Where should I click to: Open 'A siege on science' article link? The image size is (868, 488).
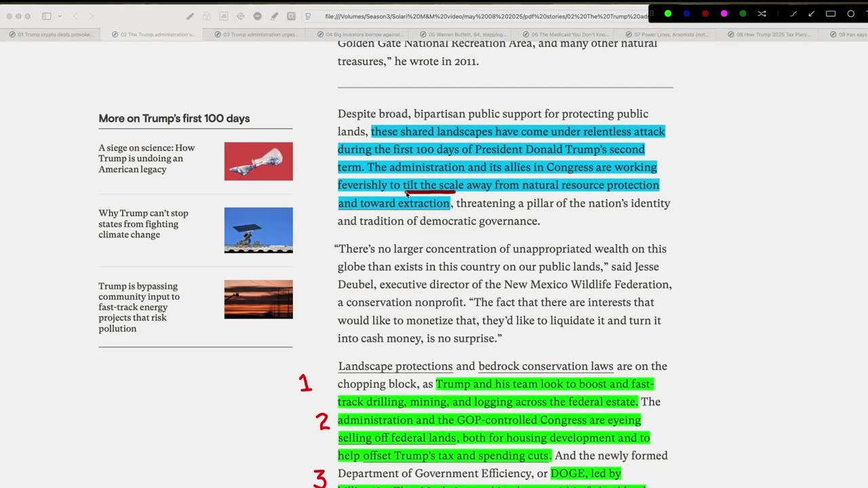[x=146, y=159]
